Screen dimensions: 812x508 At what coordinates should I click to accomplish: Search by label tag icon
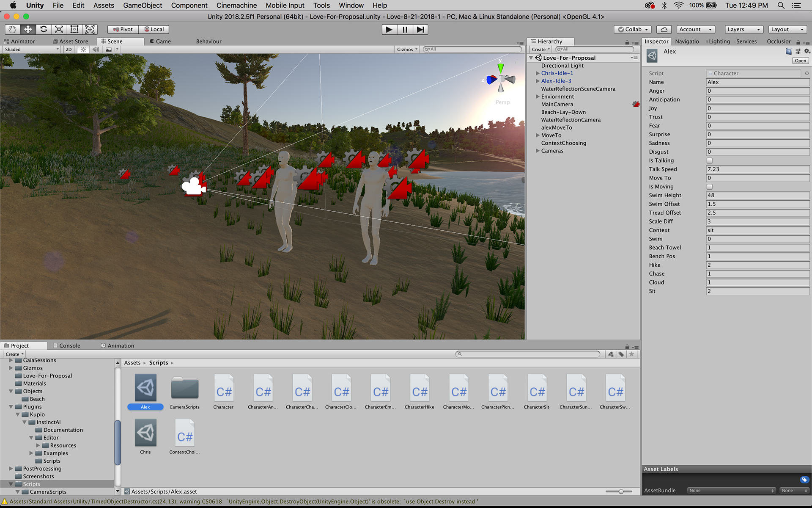click(621, 354)
